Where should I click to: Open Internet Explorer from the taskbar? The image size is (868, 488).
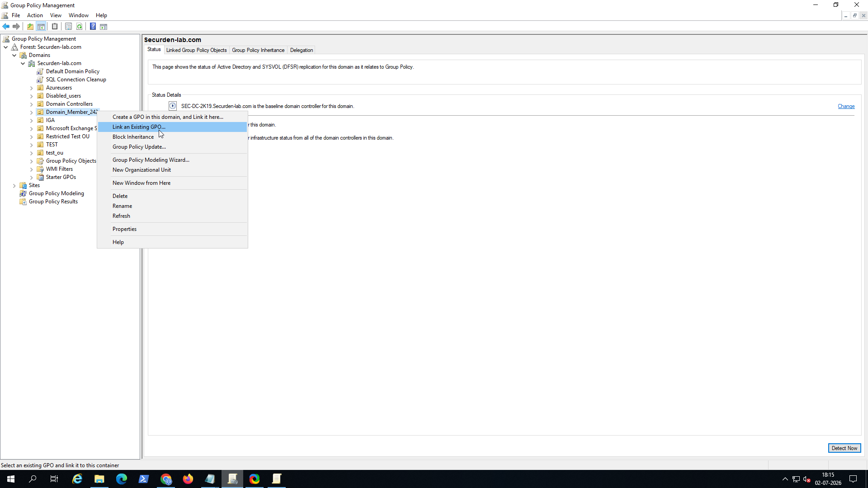pos(77,479)
